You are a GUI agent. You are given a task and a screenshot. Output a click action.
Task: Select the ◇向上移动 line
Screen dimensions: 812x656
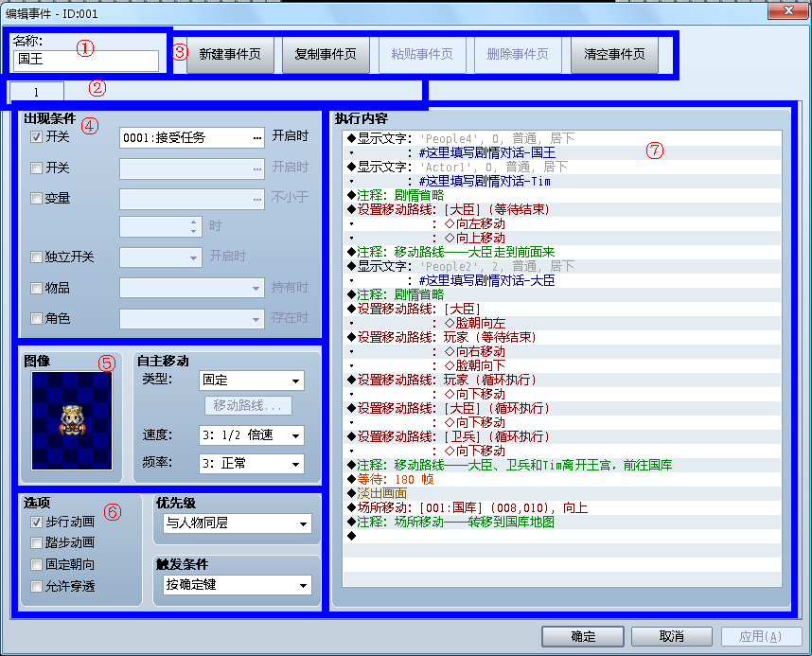point(562,238)
